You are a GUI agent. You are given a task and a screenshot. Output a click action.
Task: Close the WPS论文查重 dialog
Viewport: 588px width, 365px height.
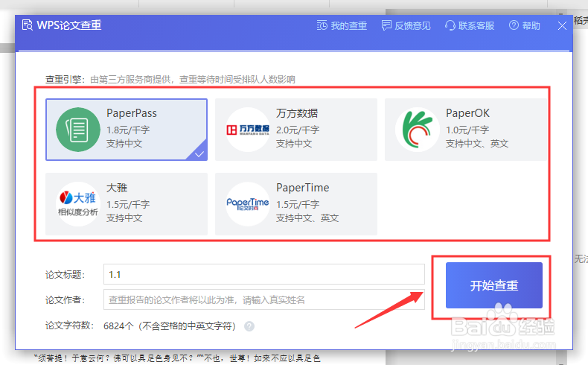tap(562, 26)
